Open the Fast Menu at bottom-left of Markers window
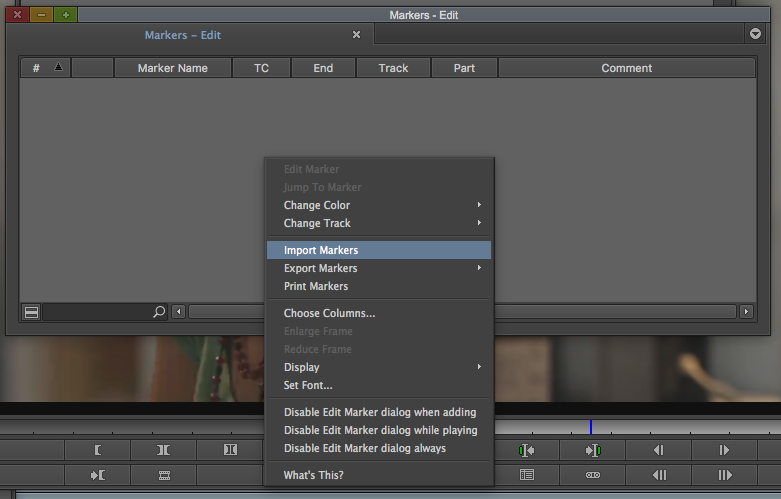781x499 pixels. click(31, 312)
